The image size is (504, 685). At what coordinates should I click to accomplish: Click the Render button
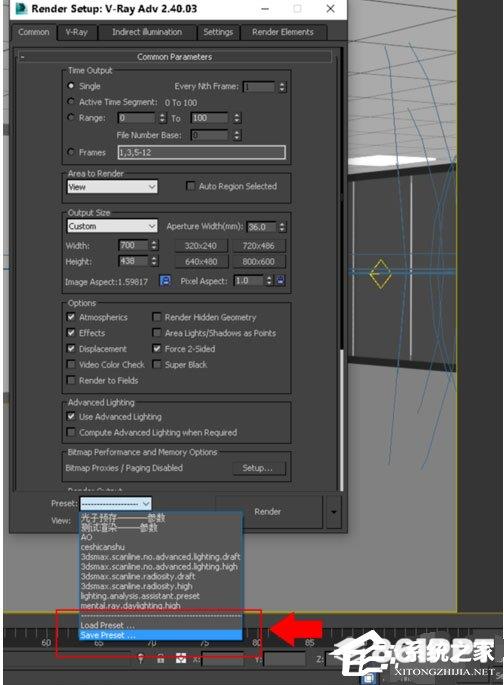point(268,512)
